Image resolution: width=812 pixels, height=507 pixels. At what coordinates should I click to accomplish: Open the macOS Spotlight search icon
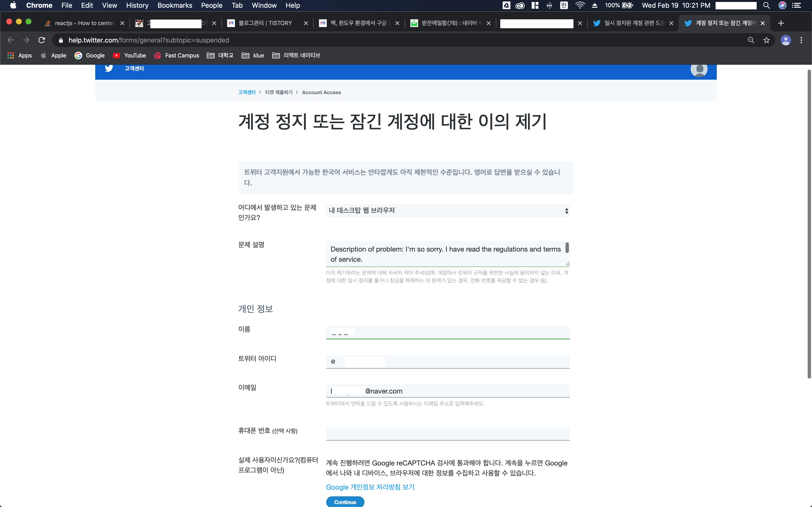(766, 5)
